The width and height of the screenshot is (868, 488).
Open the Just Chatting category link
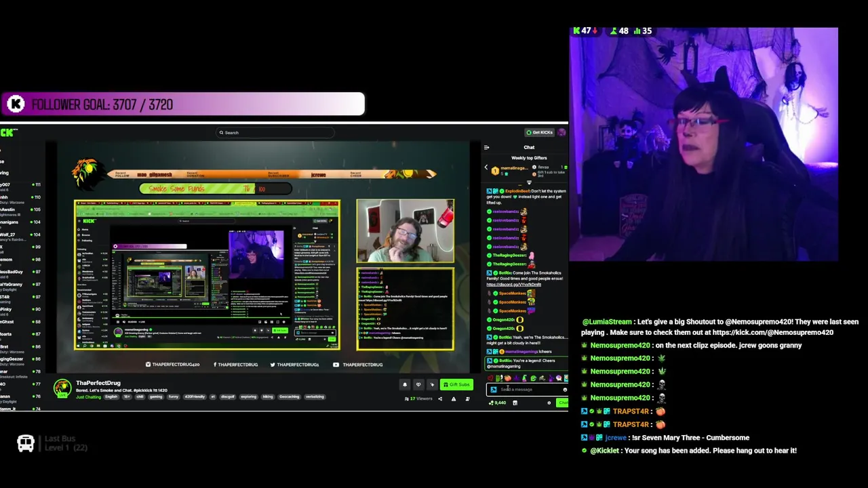click(88, 396)
